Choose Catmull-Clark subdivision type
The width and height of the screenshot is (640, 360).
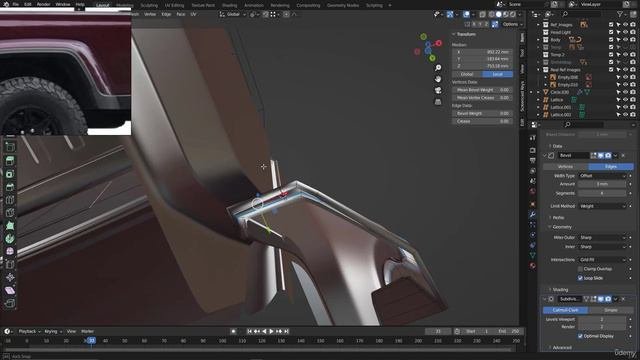tap(565, 310)
